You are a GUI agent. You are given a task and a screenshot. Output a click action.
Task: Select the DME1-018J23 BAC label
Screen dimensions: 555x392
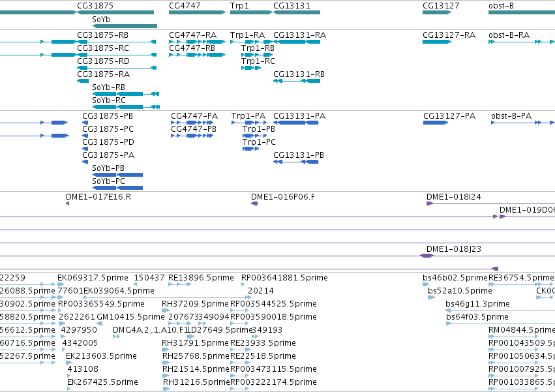point(454,249)
